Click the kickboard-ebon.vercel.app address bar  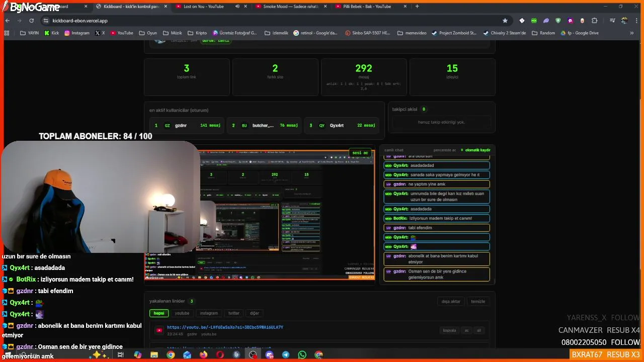point(272,21)
